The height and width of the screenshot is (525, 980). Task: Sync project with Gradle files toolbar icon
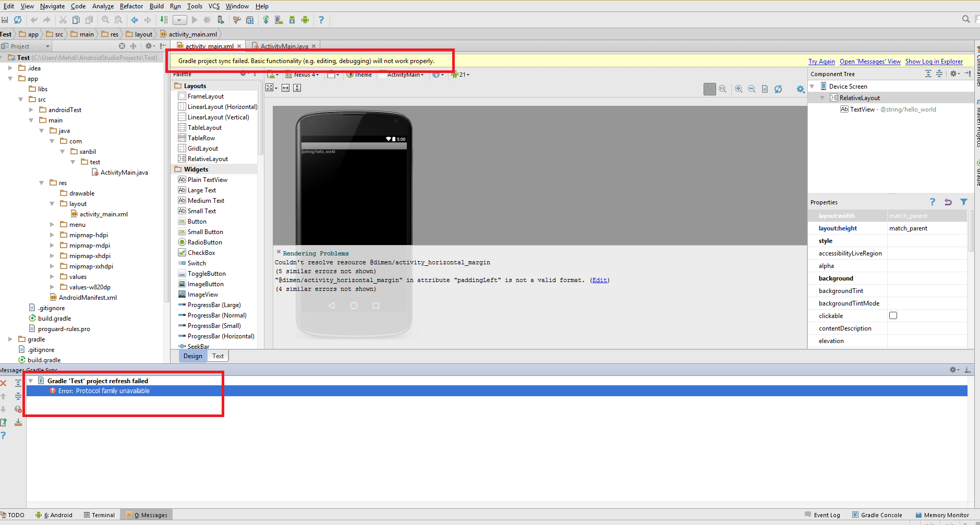265,20
